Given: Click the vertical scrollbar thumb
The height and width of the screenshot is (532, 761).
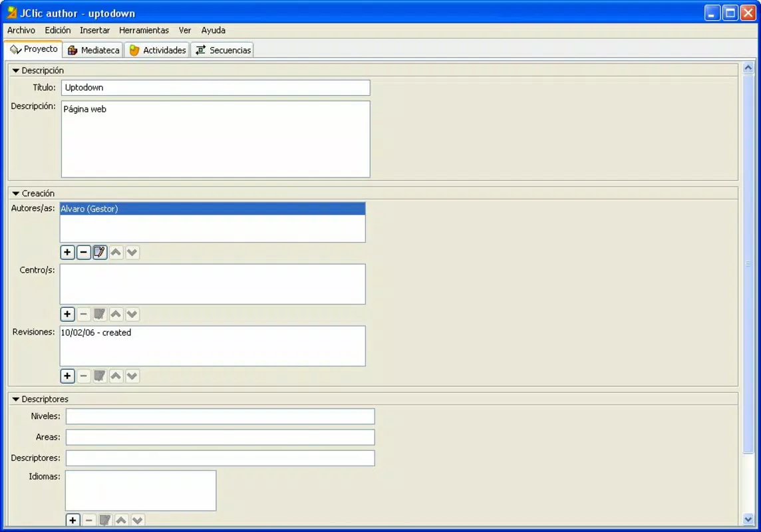Looking at the screenshot, I should [x=748, y=264].
